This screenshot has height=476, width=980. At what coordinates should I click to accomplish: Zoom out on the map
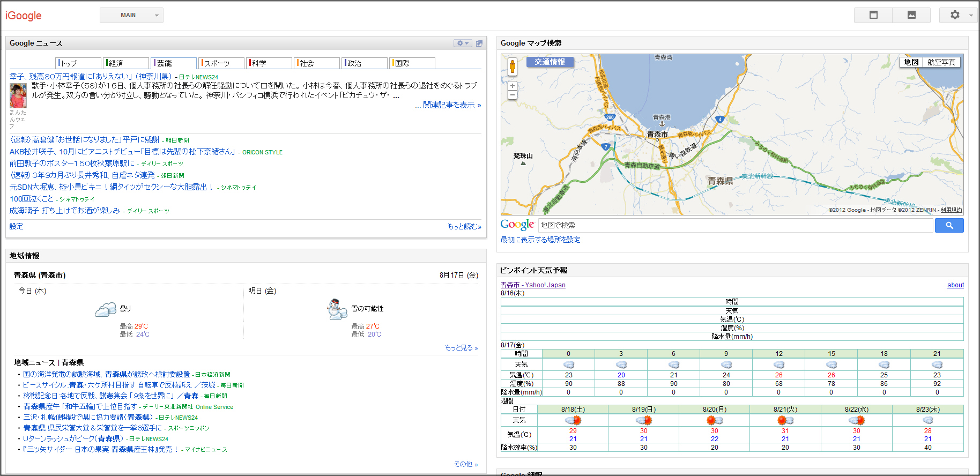pos(513,95)
